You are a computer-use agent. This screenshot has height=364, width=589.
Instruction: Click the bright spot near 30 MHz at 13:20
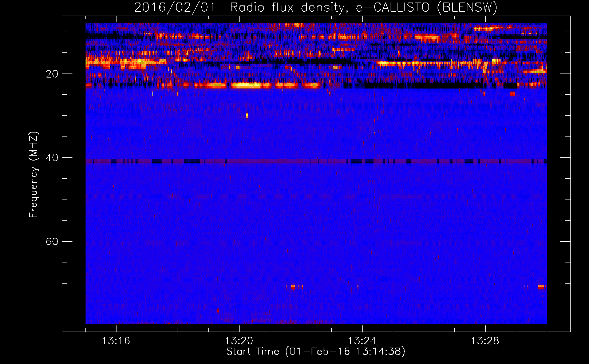click(x=247, y=115)
